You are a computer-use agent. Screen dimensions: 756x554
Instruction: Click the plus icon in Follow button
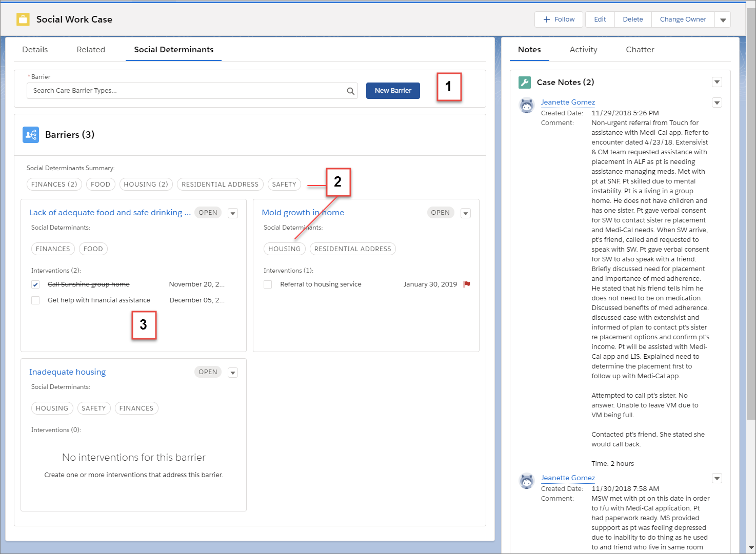pyautogui.click(x=547, y=19)
